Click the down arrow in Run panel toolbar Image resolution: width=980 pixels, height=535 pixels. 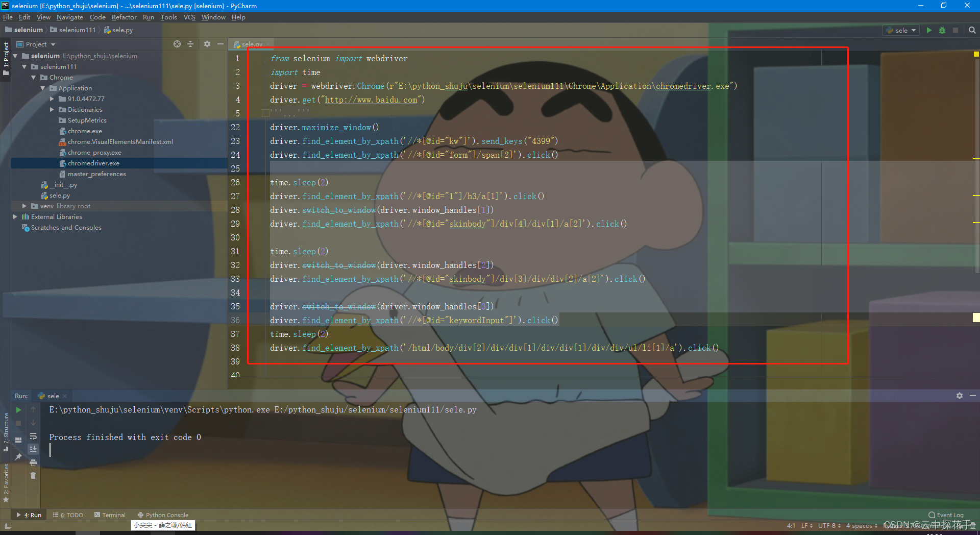click(33, 423)
